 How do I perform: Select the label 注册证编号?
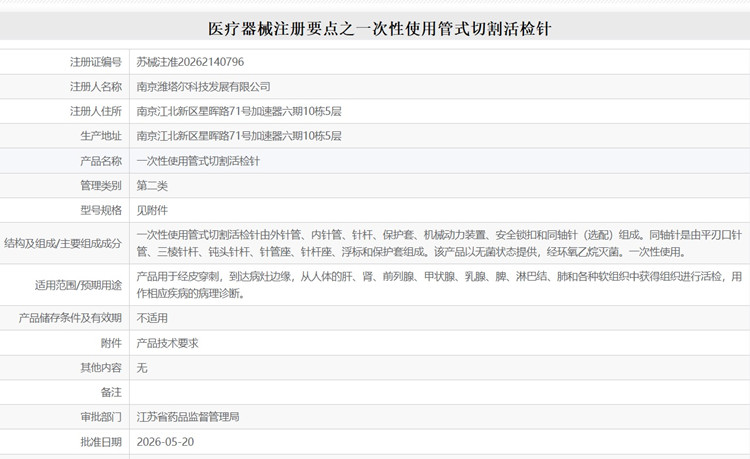tap(96, 62)
